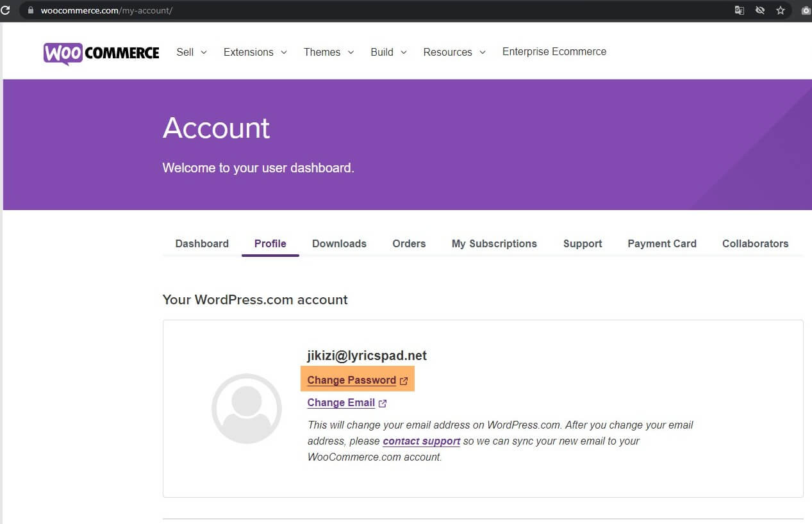Click the Change Email link
This screenshot has width=812, height=524.
pyautogui.click(x=341, y=403)
